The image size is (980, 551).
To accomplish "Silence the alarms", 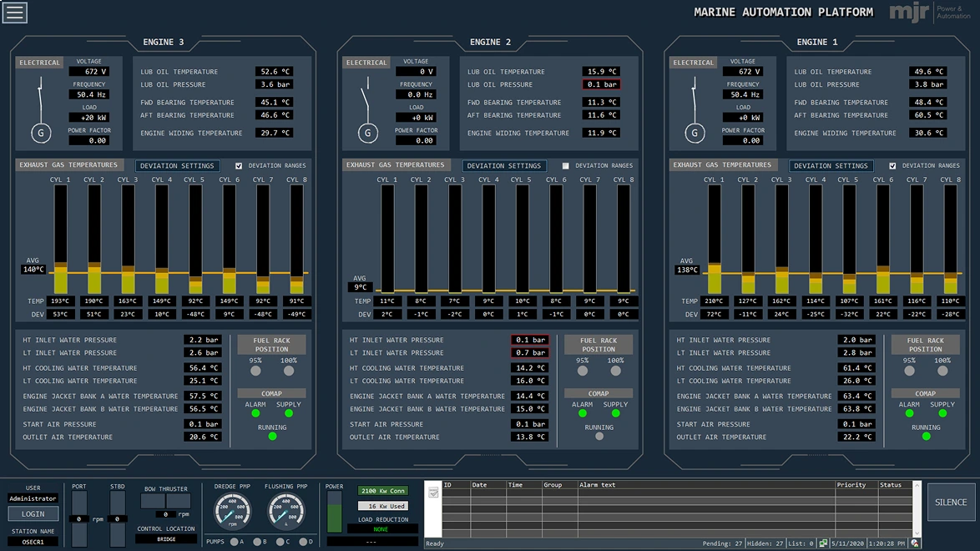I will (x=951, y=503).
